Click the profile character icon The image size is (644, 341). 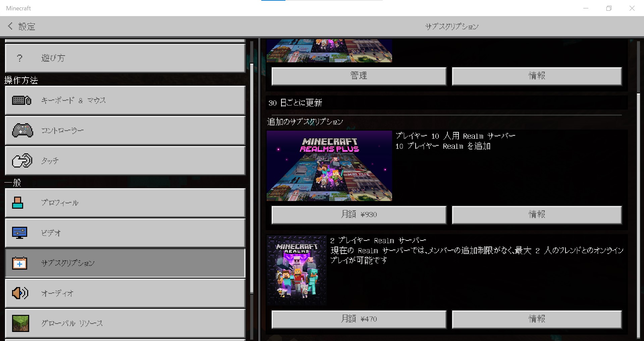tap(18, 203)
